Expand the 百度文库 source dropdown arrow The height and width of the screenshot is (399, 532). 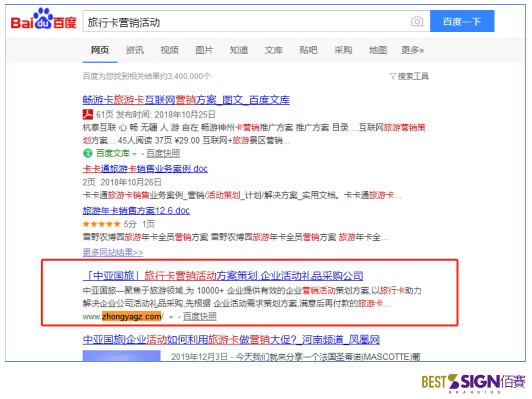click(x=134, y=154)
